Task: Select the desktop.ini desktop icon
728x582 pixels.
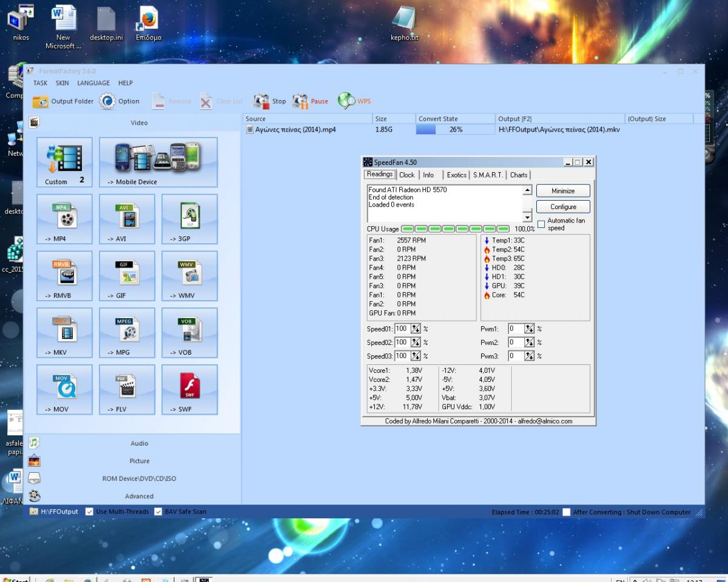Action: tap(106, 23)
